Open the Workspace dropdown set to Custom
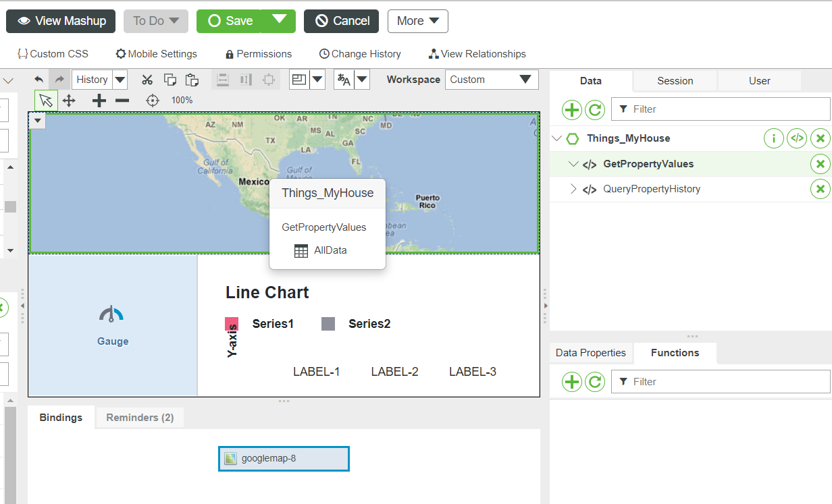 [x=492, y=80]
